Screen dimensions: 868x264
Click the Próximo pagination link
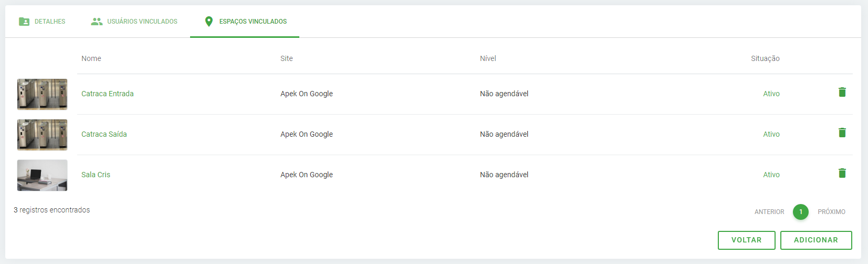tap(831, 212)
